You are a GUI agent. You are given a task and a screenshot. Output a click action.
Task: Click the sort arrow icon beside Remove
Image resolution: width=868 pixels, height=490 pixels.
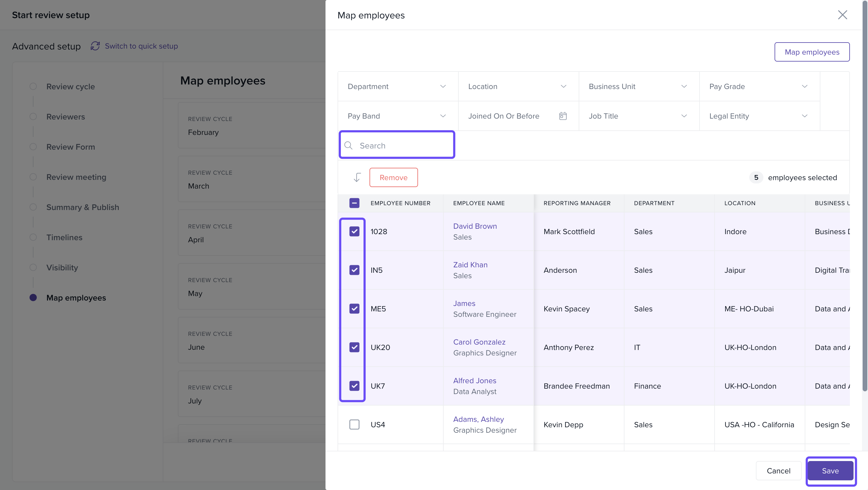tap(357, 177)
